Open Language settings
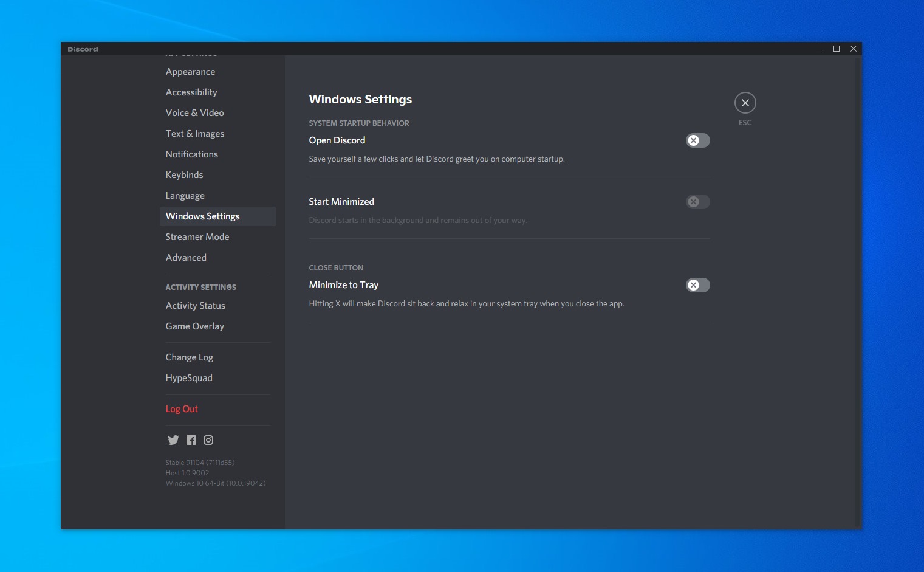Image resolution: width=924 pixels, height=572 pixels. click(x=217, y=196)
